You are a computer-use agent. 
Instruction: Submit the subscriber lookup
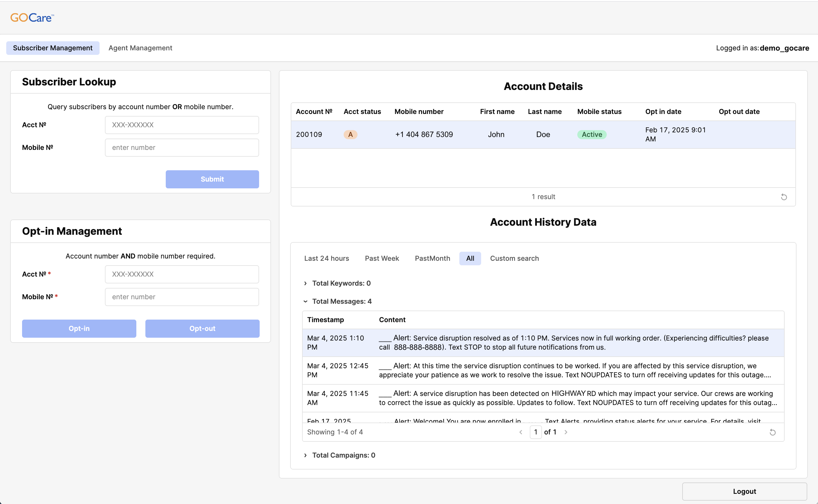tap(212, 179)
